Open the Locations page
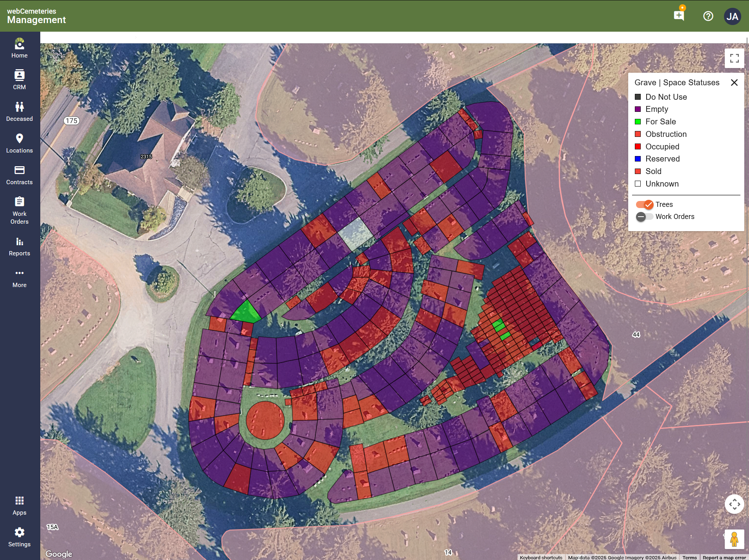 tap(20, 143)
